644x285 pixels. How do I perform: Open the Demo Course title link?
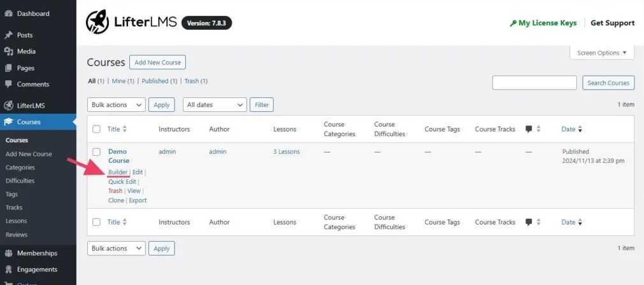[x=118, y=156]
